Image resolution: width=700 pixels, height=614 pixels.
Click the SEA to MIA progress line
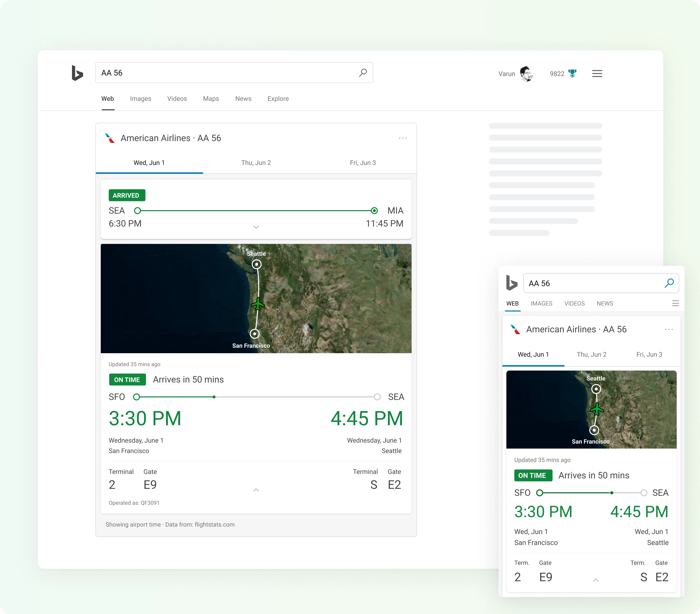click(x=256, y=211)
